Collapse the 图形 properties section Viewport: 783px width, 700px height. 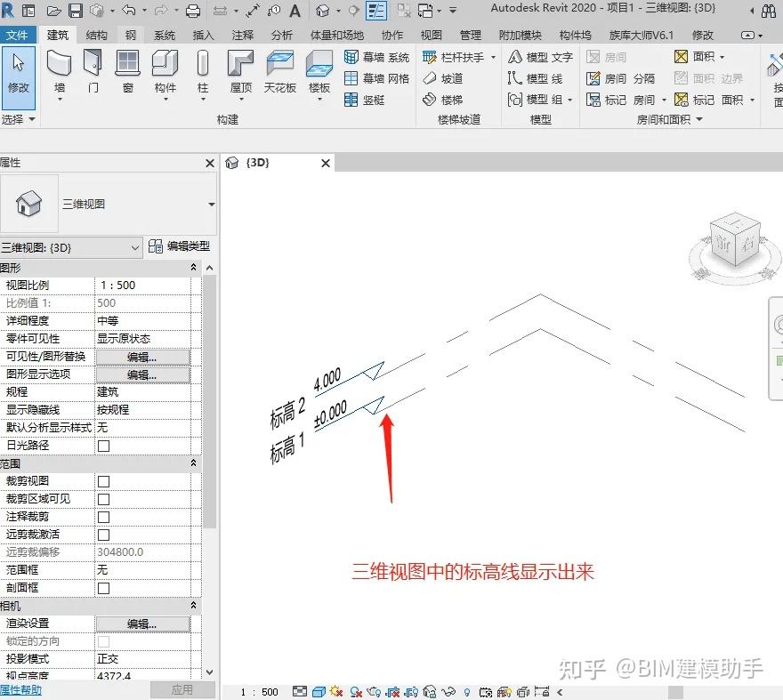193,268
